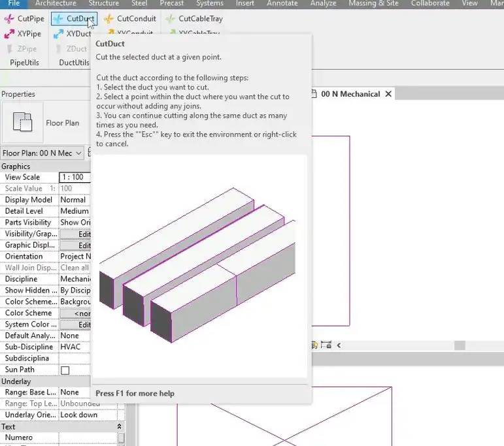
Task: Close the 00 N Mechanical view tab
Action: pos(388,94)
